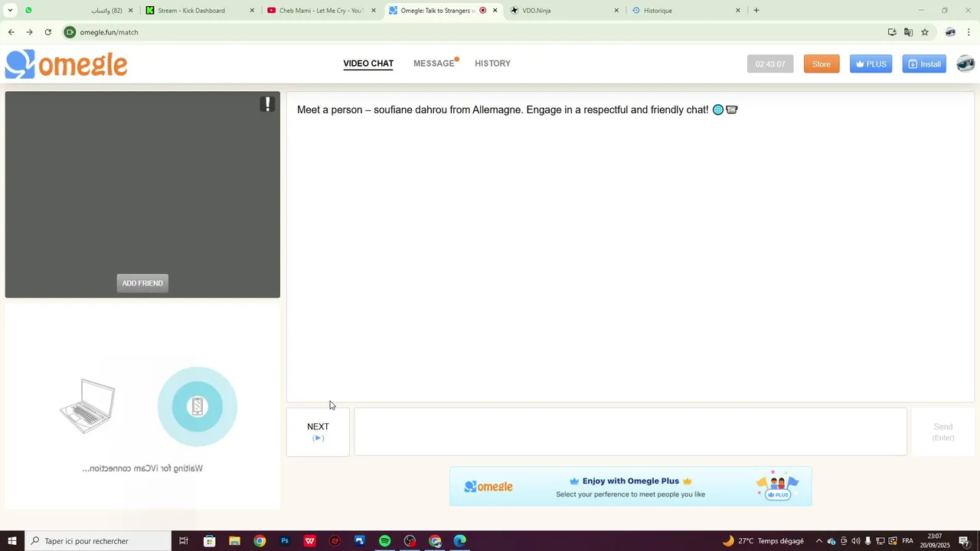Viewport: 980px width, 551px height.
Task: Open Microsoft Store from the taskbar
Action: pyautogui.click(x=209, y=541)
